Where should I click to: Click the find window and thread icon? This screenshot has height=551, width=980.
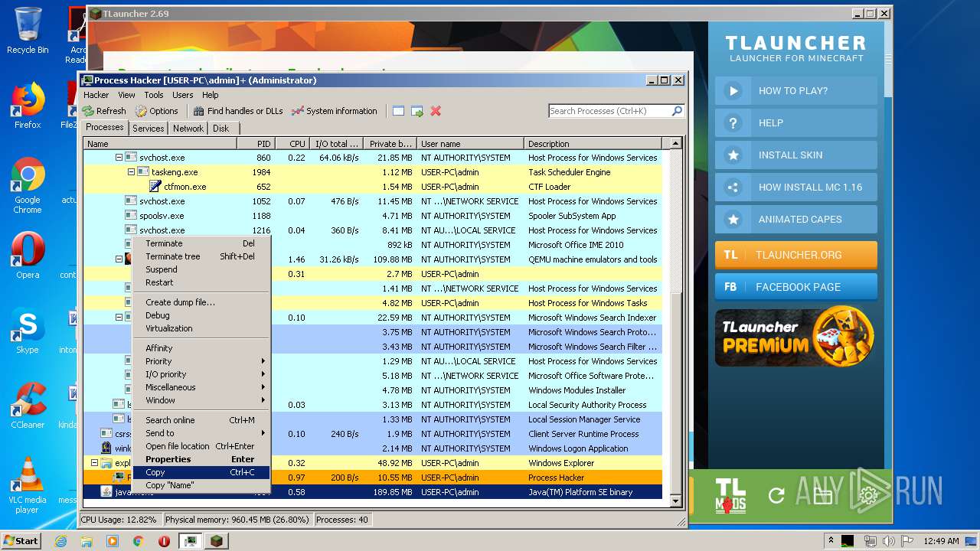click(x=417, y=111)
